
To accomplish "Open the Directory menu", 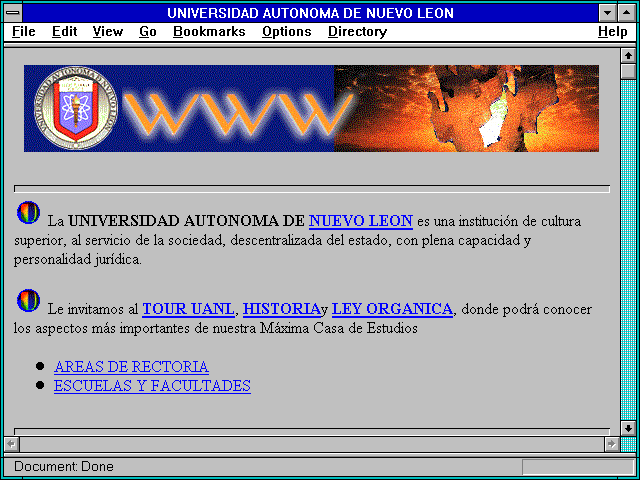I will point(358,33).
